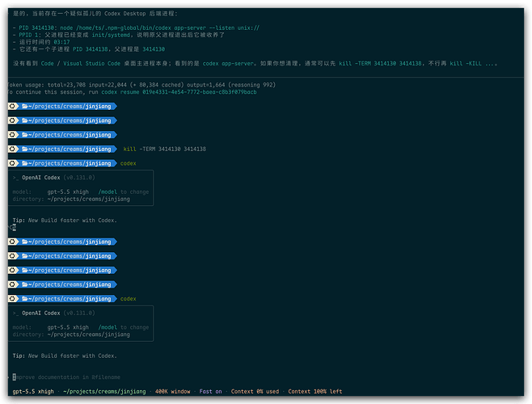Click the 'Context 100% left' status entry
This screenshot has height=404, width=532.
click(x=315, y=391)
